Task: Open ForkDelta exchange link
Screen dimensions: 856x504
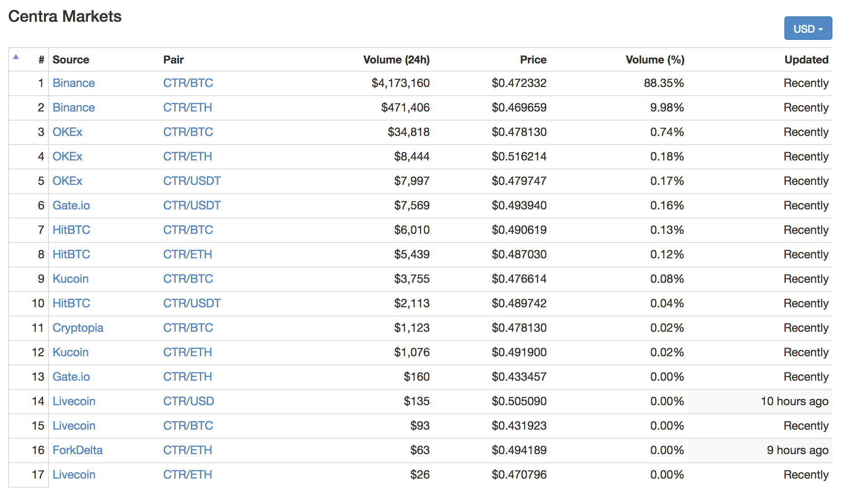Action: [78, 450]
